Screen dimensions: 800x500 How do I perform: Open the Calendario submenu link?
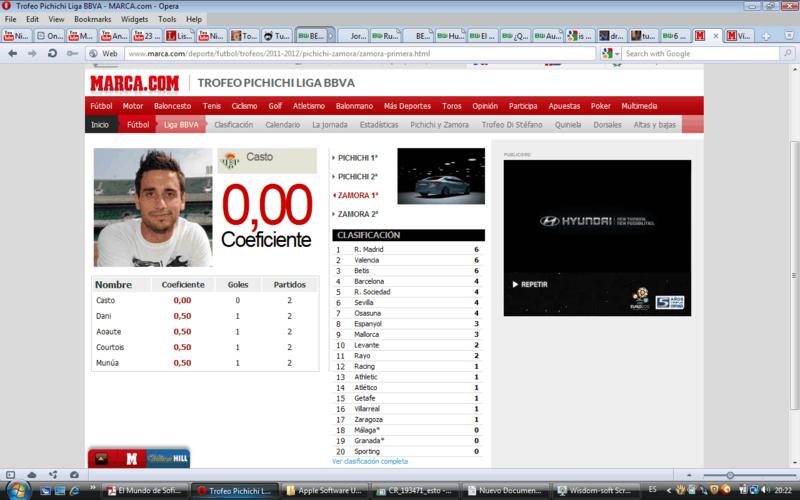[283, 124]
